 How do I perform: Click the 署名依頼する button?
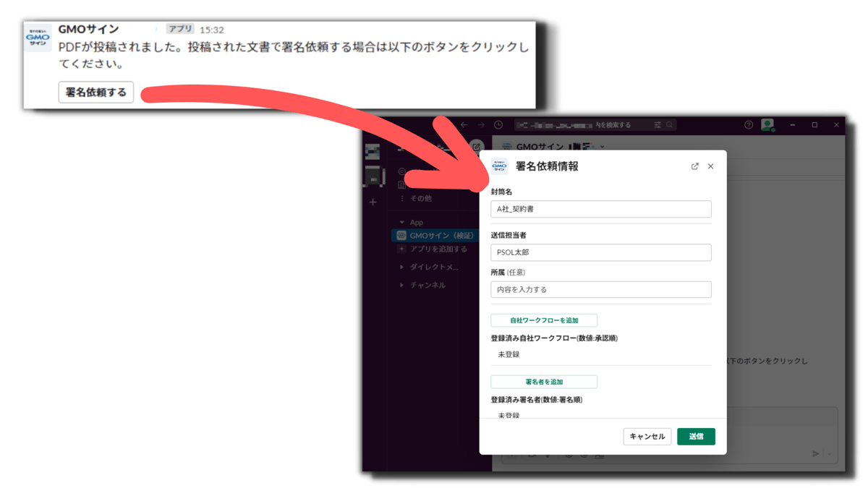(x=95, y=93)
